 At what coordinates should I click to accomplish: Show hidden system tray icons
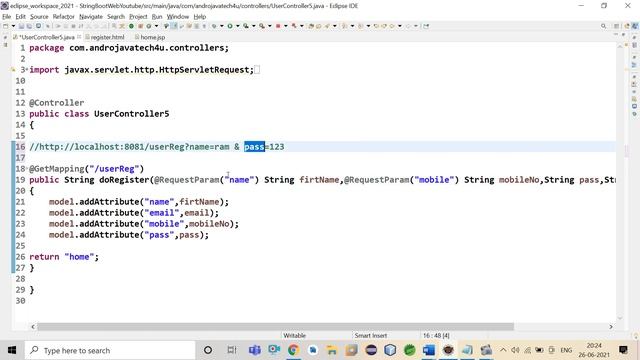tap(503, 350)
